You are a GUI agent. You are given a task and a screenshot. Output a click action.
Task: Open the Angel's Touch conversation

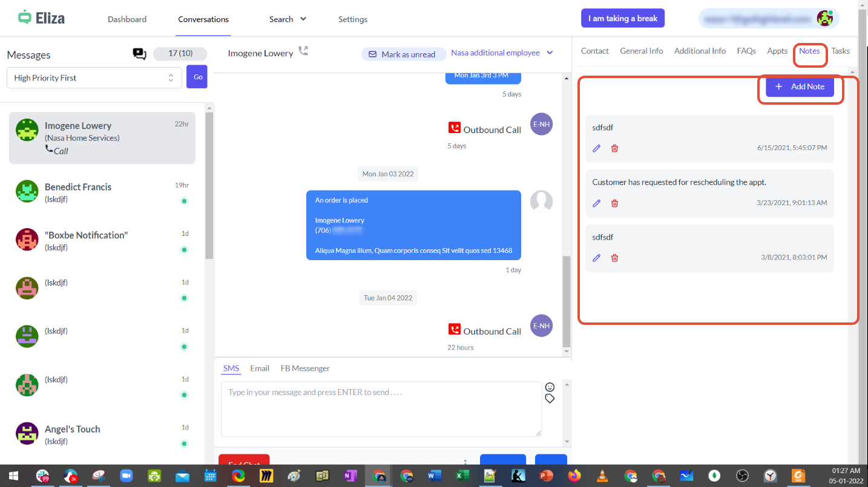(x=102, y=434)
